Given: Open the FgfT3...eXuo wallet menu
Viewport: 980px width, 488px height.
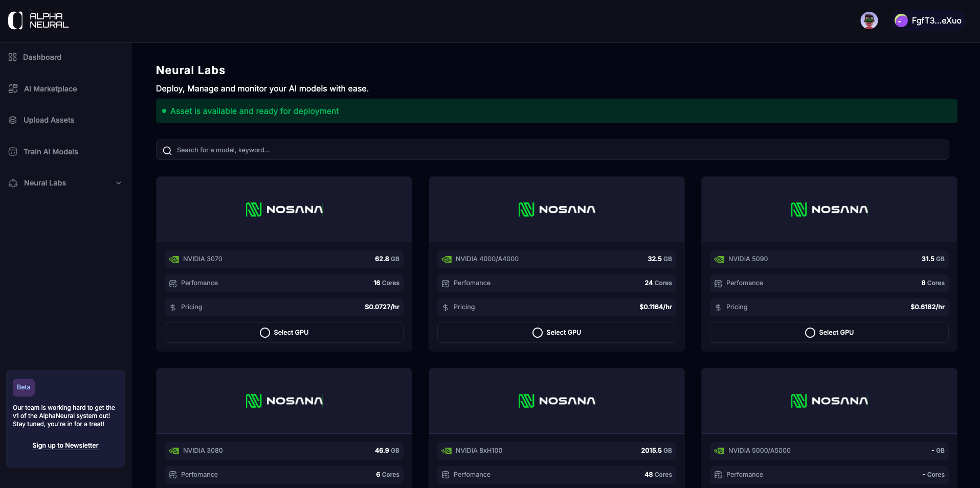Looking at the screenshot, I should [x=928, y=20].
